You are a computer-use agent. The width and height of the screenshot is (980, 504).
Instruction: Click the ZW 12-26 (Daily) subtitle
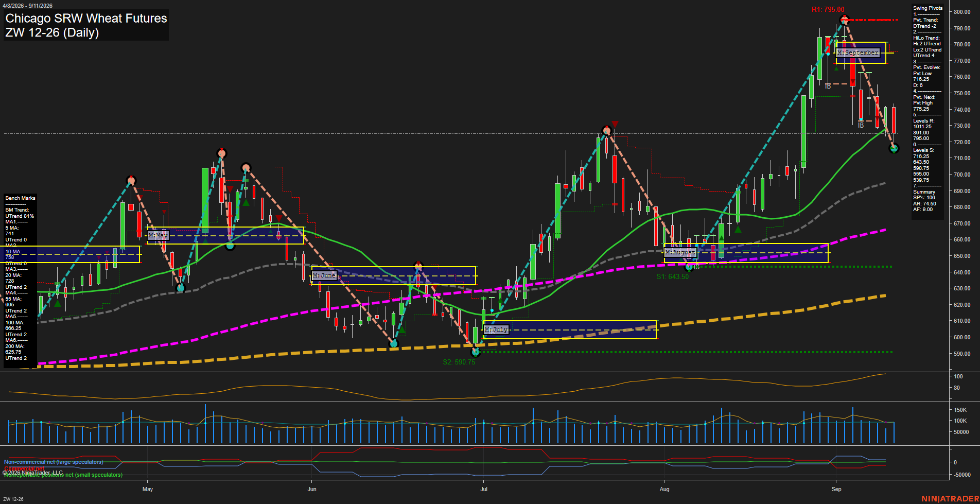tap(52, 32)
